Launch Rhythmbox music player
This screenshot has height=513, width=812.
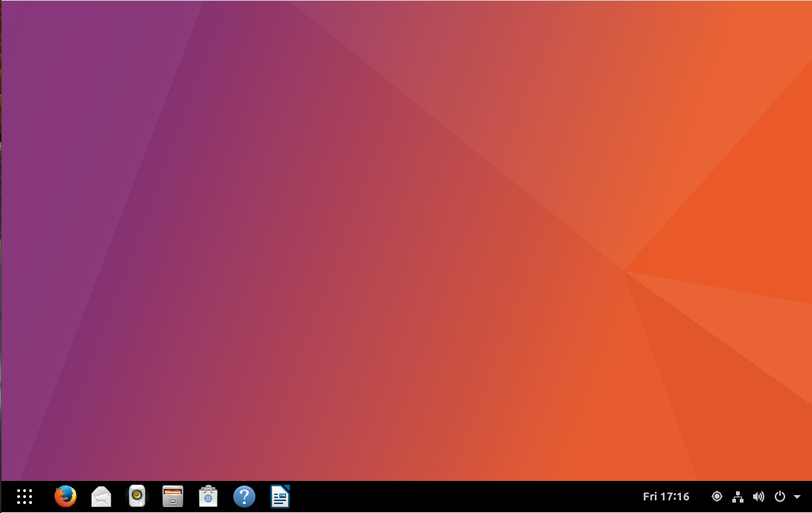(137, 497)
